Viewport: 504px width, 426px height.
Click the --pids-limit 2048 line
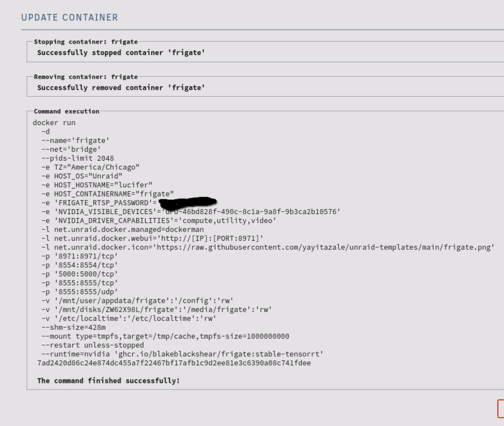tap(77, 158)
